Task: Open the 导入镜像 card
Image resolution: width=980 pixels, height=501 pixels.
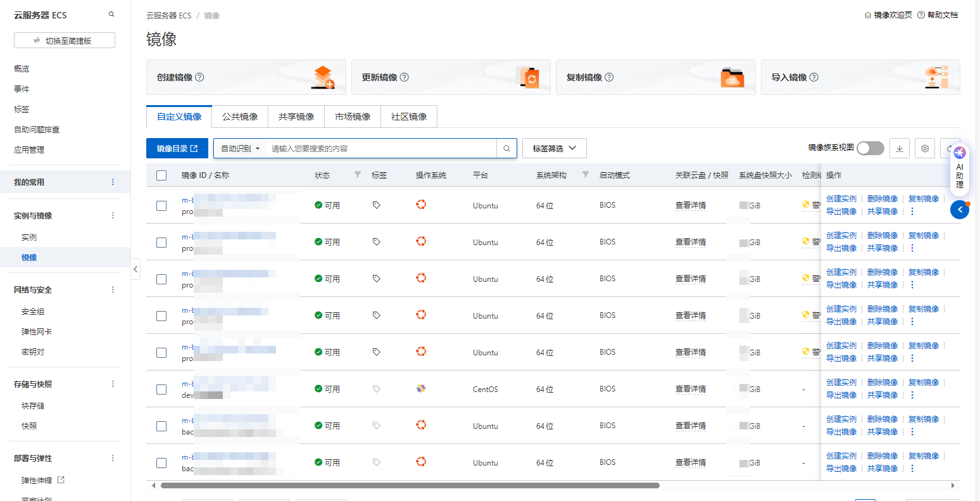Action: click(x=860, y=77)
